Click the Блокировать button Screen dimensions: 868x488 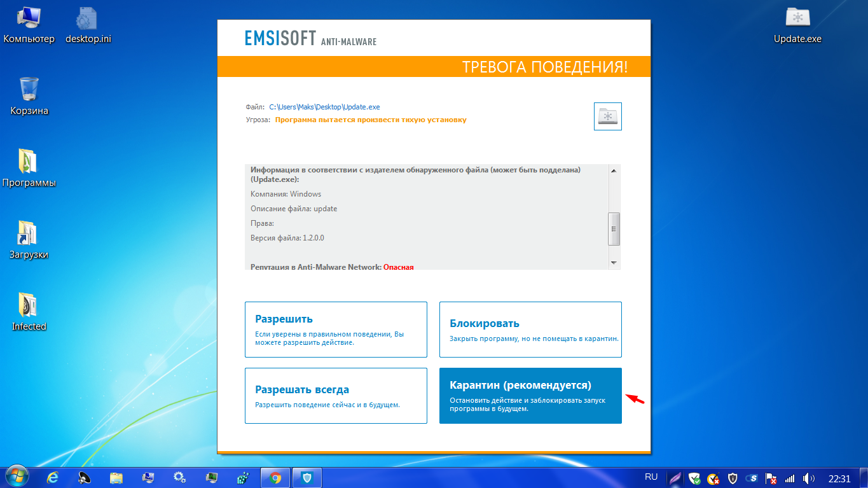pos(530,330)
